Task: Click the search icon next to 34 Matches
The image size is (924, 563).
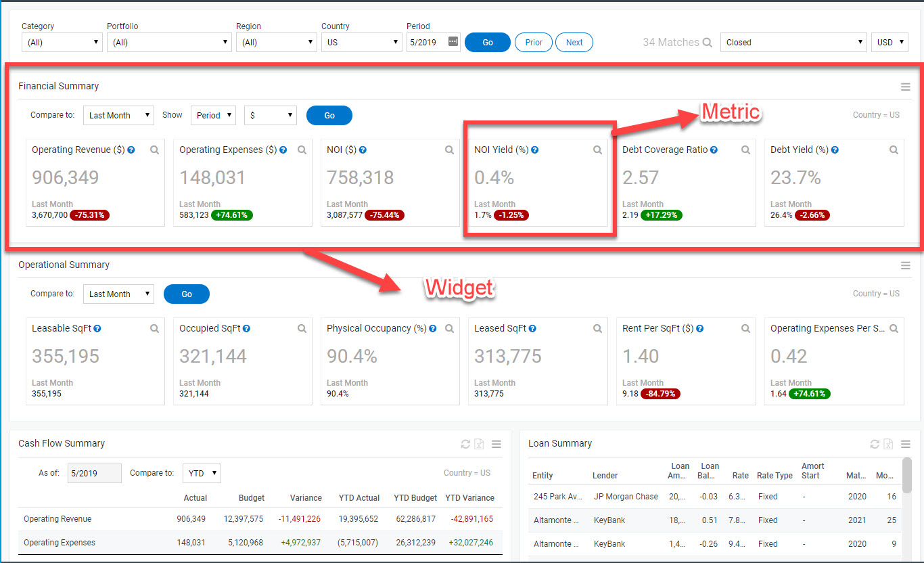Action: tap(708, 43)
